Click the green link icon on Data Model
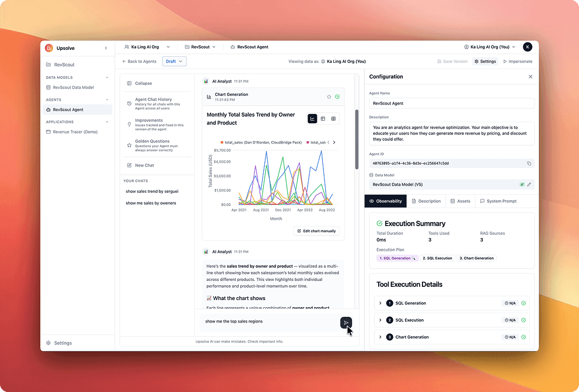Viewport: 579px width, 392px height. click(x=522, y=185)
